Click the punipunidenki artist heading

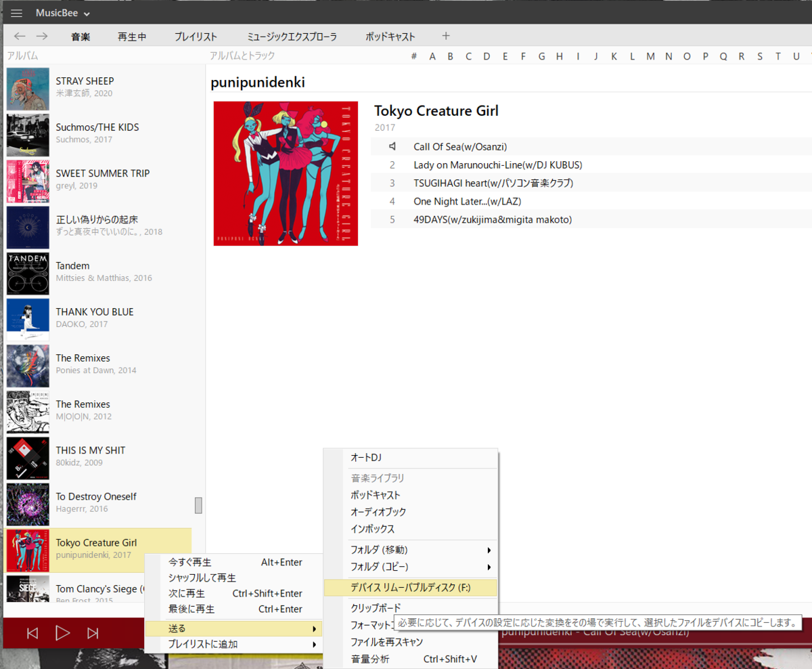[258, 83]
